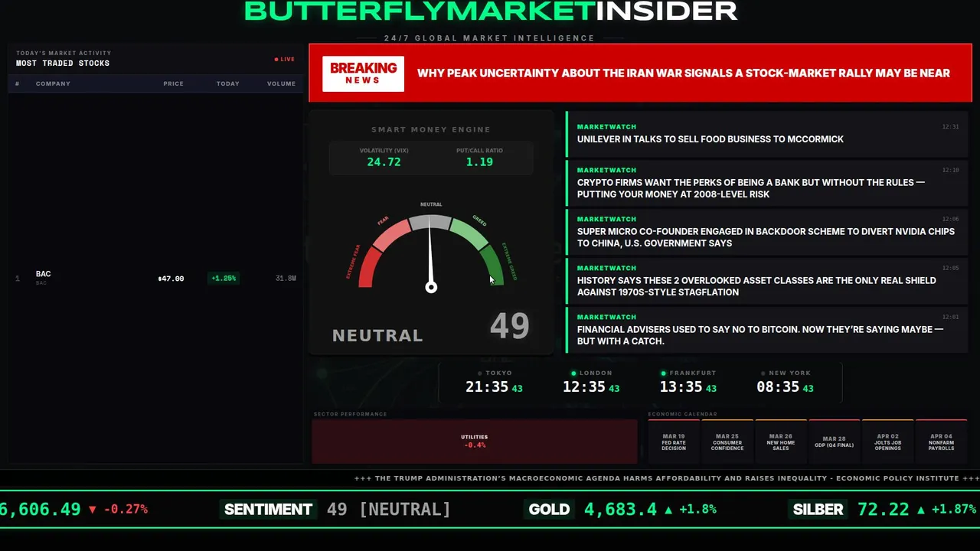Click the New York market status dot

coord(763,373)
